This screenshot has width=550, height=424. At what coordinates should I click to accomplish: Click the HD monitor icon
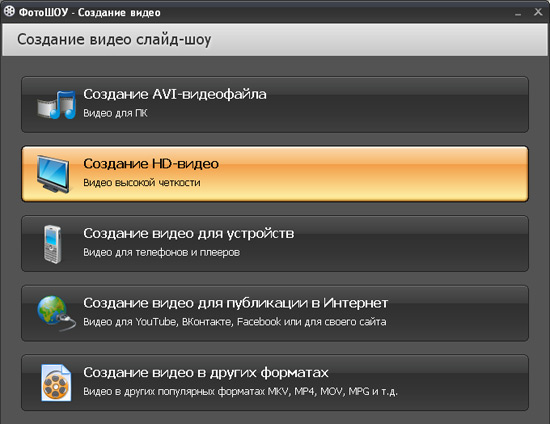coord(53,174)
